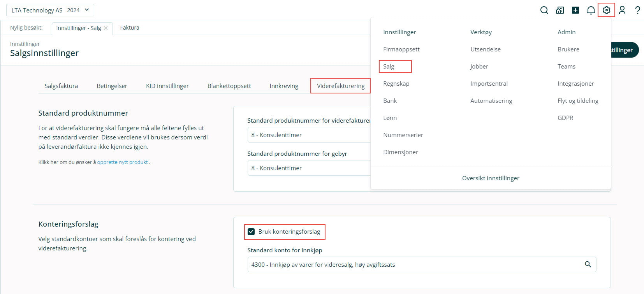The image size is (644, 294).
Task: Open Standard produktnummer for gebyr dropdown
Action: [x=308, y=168]
